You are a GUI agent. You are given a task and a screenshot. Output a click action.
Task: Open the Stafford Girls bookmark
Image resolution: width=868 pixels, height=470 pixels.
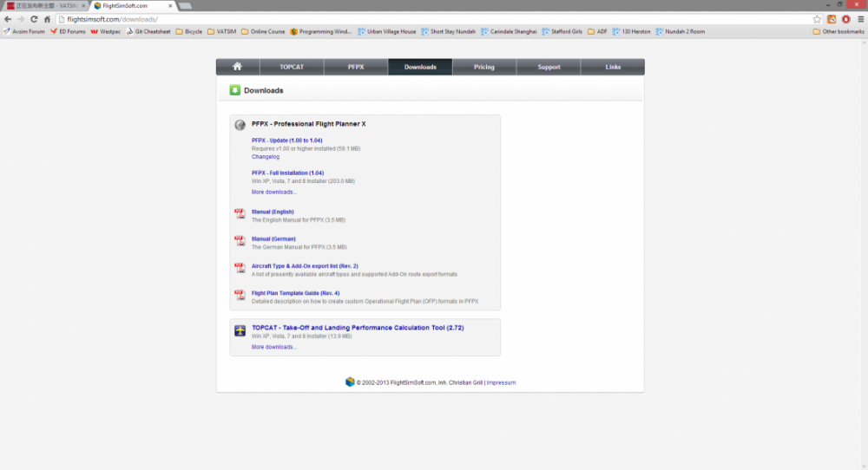tap(562, 31)
